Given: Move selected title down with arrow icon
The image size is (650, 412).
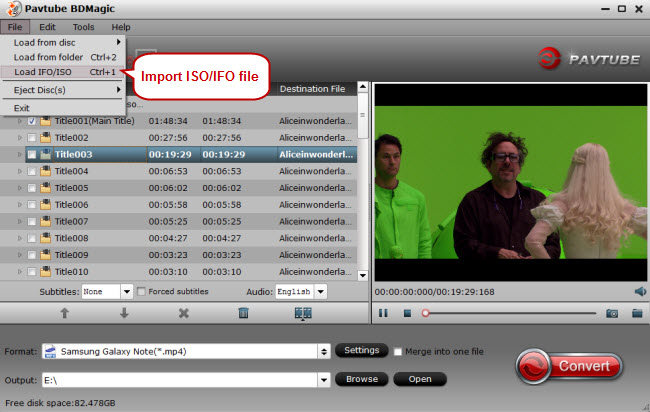Looking at the screenshot, I should 124,313.
